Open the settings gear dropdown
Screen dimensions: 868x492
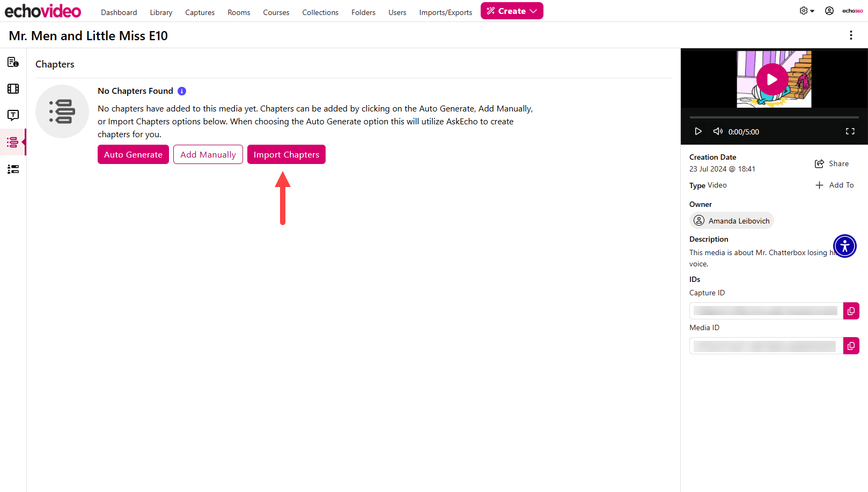coord(806,11)
